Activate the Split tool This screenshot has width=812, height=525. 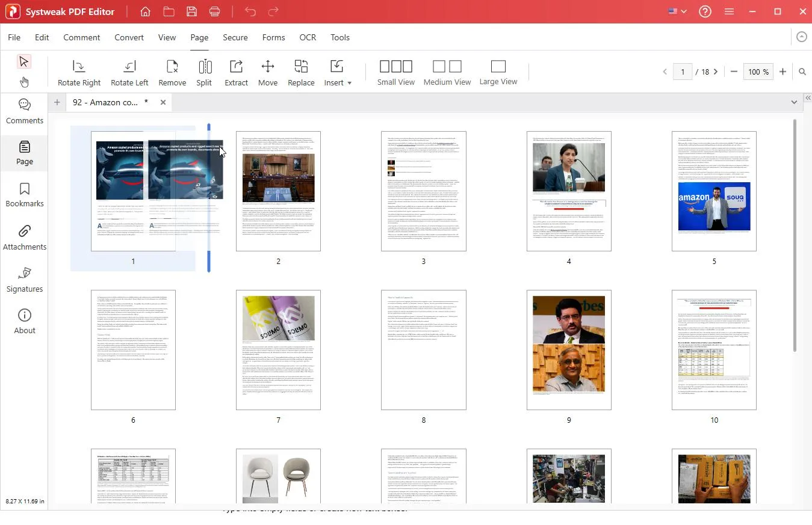204,71
